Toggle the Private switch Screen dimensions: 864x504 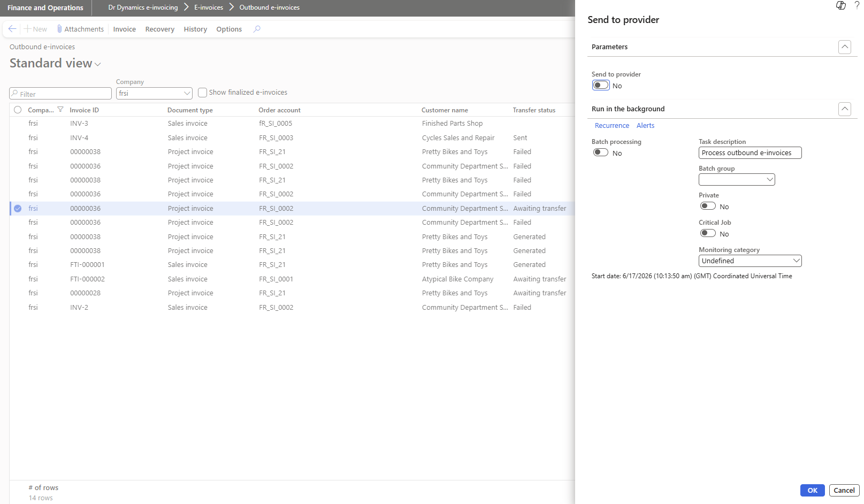(x=708, y=206)
